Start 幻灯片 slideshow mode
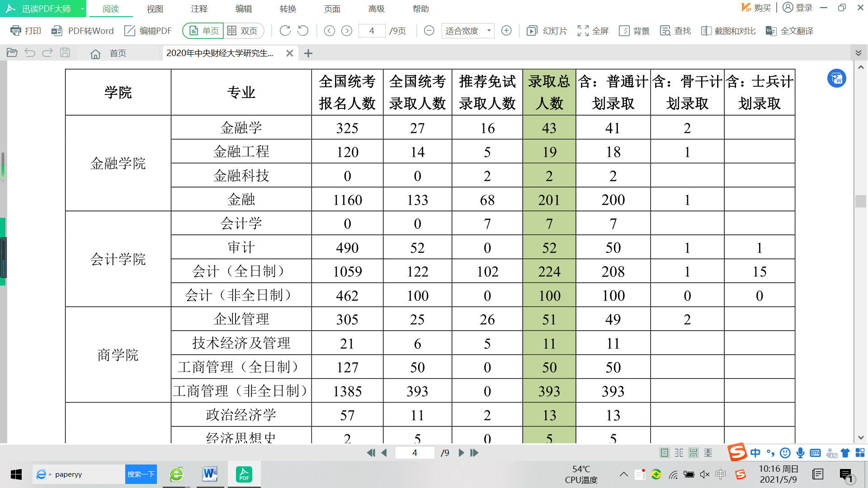Screen dimensions: 868x488 pos(547,31)
